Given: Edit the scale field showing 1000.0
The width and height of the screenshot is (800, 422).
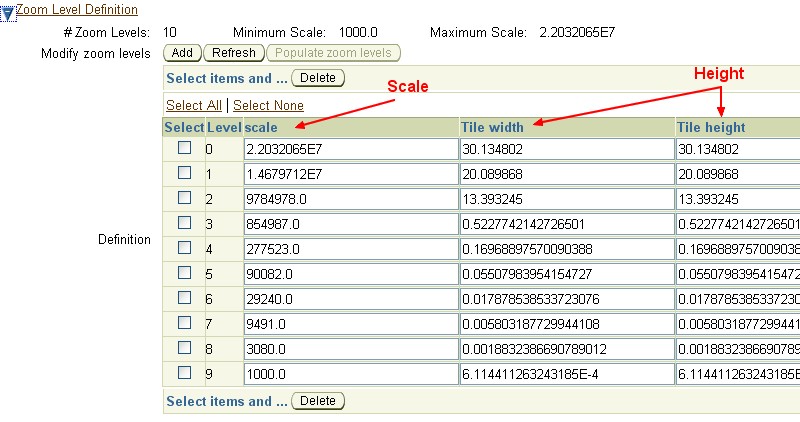Looking at the screenshot, I should point(350,374).
